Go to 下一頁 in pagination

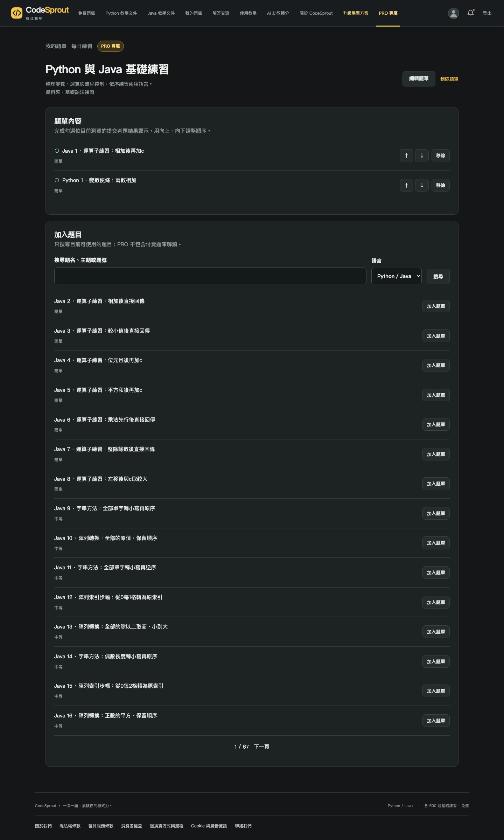[261, 747]
